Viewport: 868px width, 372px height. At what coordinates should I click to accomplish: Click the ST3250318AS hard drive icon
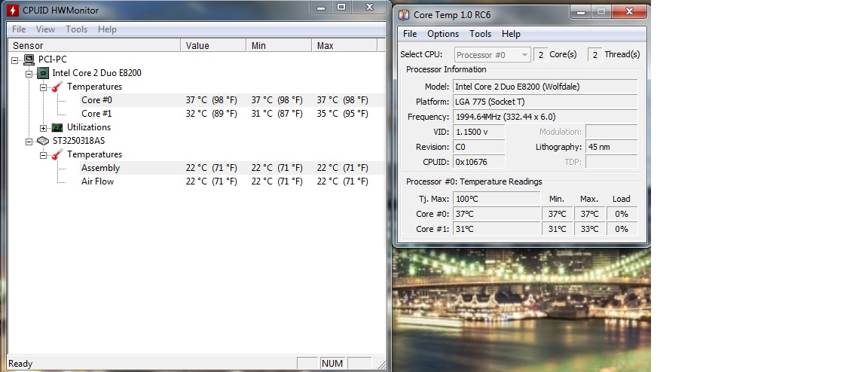43,141
